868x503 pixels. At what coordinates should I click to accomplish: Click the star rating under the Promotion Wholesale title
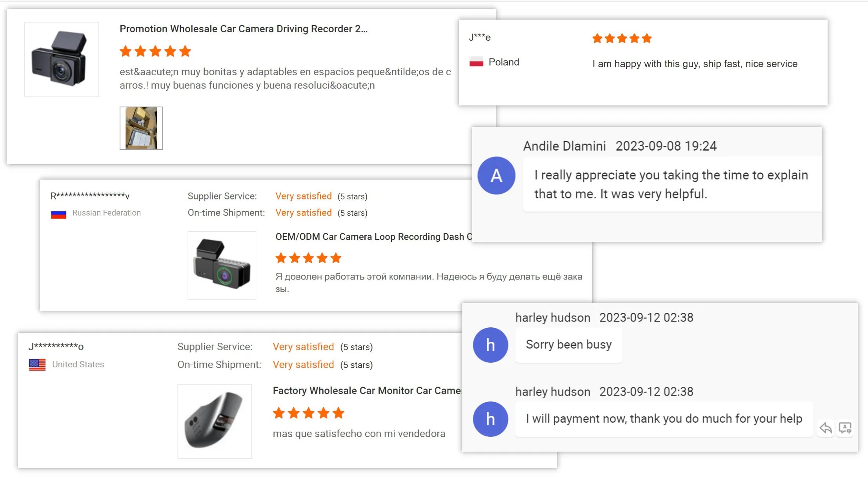tap(155, 51)
